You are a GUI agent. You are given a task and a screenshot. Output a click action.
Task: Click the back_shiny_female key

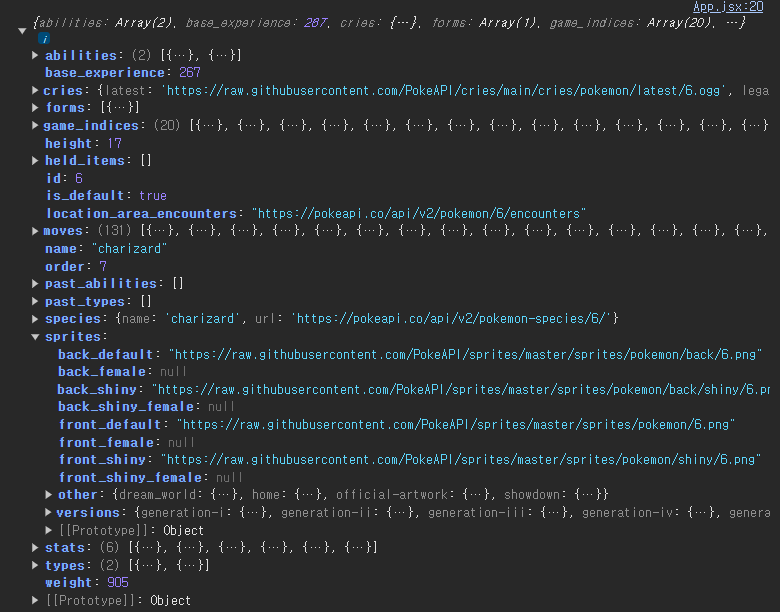[x=126, y=407]
